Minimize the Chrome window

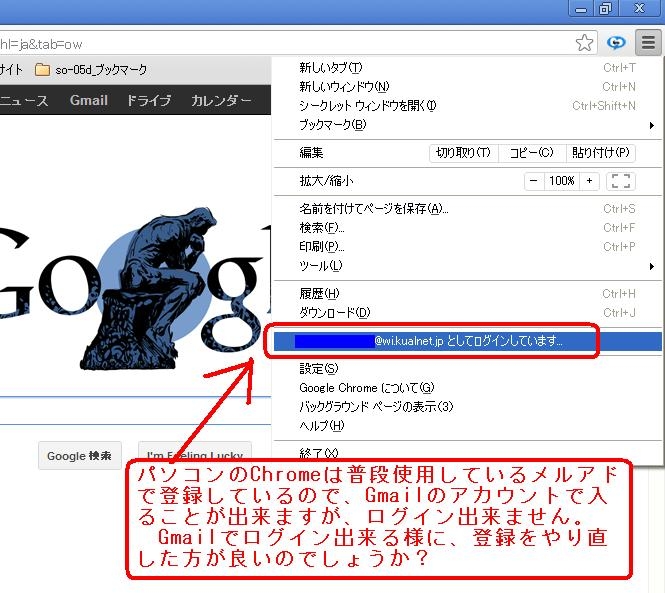[x=581, y=9]
